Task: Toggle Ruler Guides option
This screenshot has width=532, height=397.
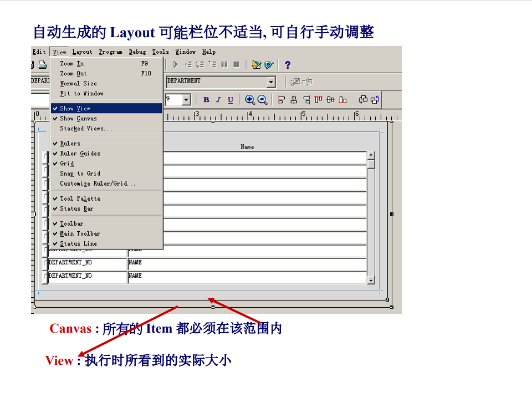Action: click(x=106, y=154)
